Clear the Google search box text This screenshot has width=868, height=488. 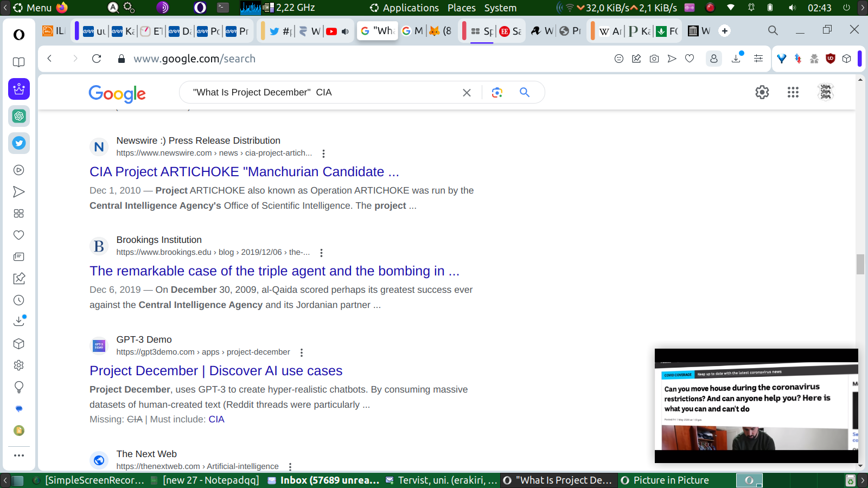coord(467,93)
